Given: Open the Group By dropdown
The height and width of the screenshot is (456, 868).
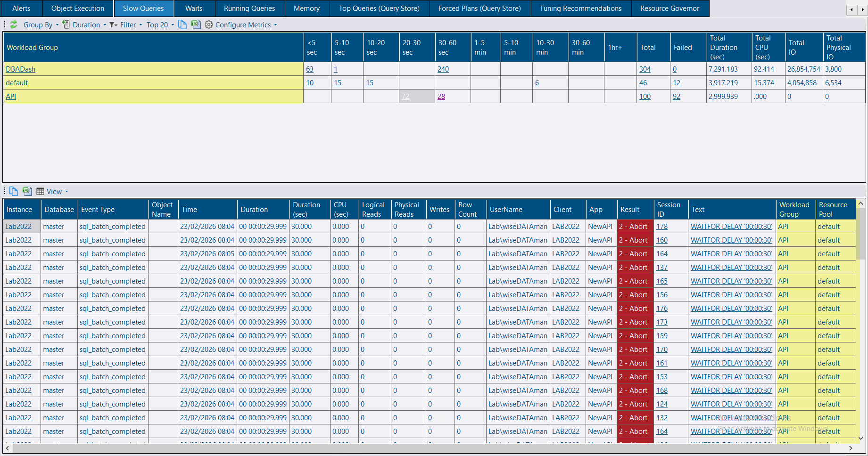Looking at the screenshot, I should [x=41, y=24].
